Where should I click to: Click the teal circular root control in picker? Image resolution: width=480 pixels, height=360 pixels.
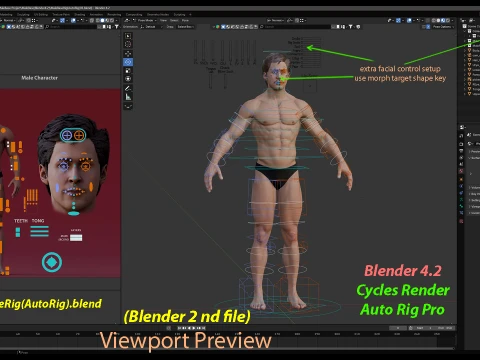(x=52, y=262)
